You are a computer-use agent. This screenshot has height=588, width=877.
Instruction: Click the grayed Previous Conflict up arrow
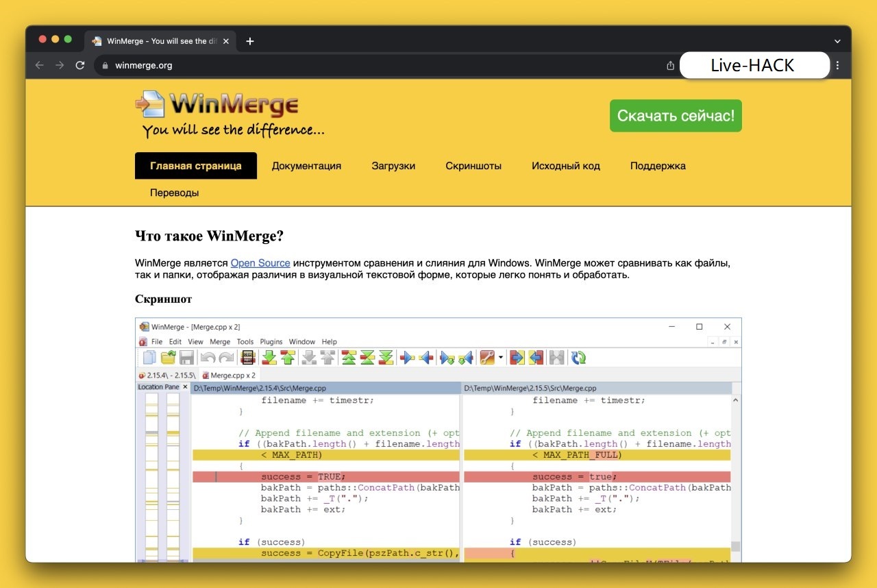[328, 358]
